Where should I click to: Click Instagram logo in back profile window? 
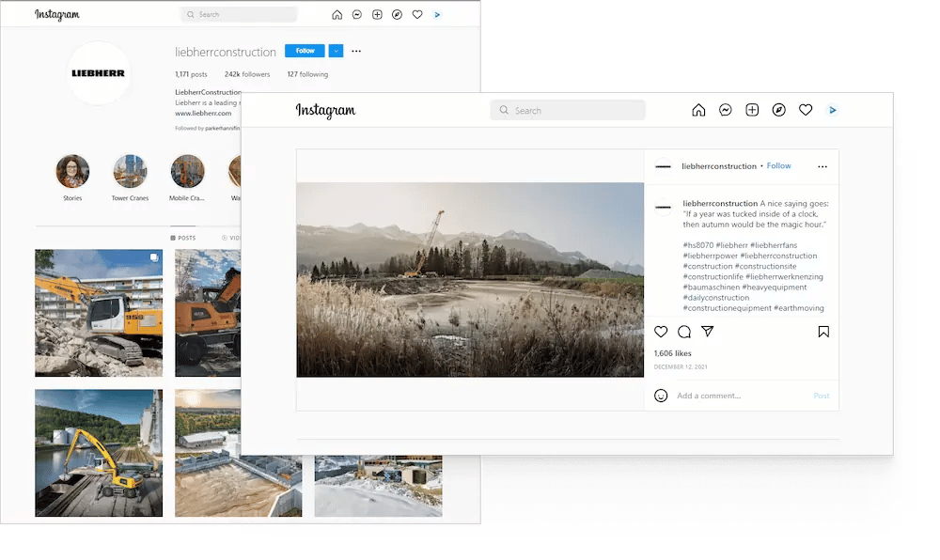pos(57,14)
